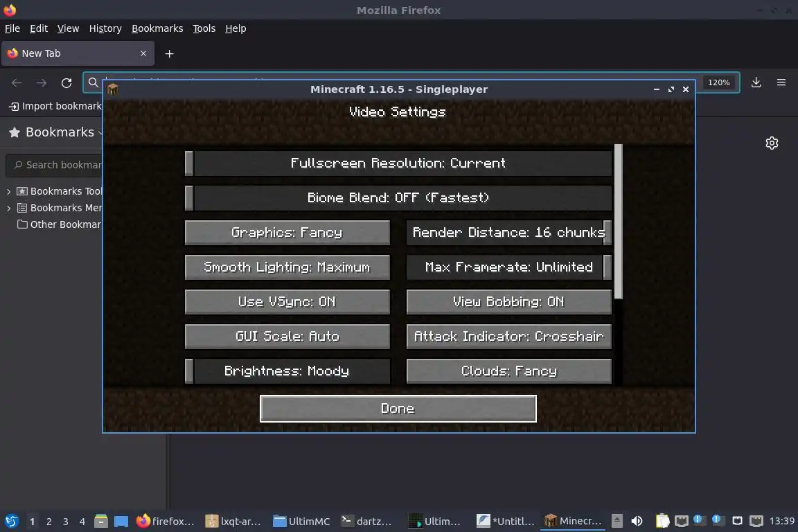This screenshot has width=798, height=532.
Task: Switch to UltimMC folder window
Action: [x=302, y=522]
